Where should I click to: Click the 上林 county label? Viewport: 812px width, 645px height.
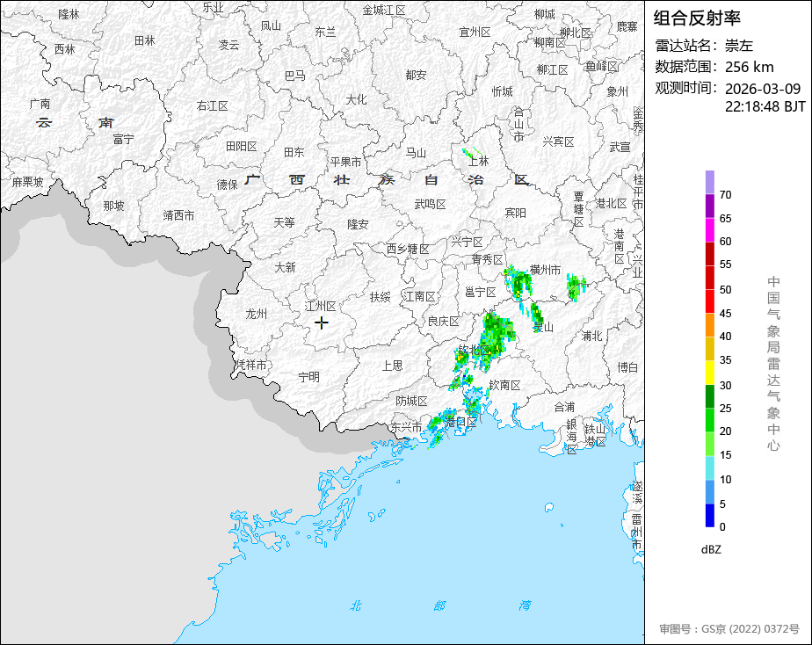pos(478,161)
